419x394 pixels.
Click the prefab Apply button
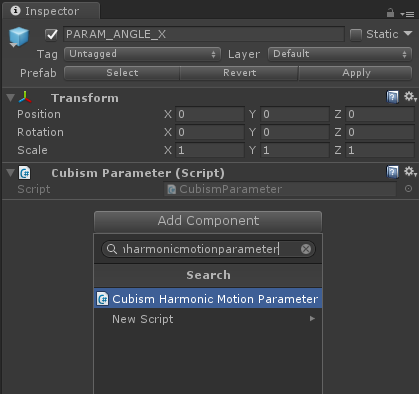pyautogui.click(x=355, y=73)
